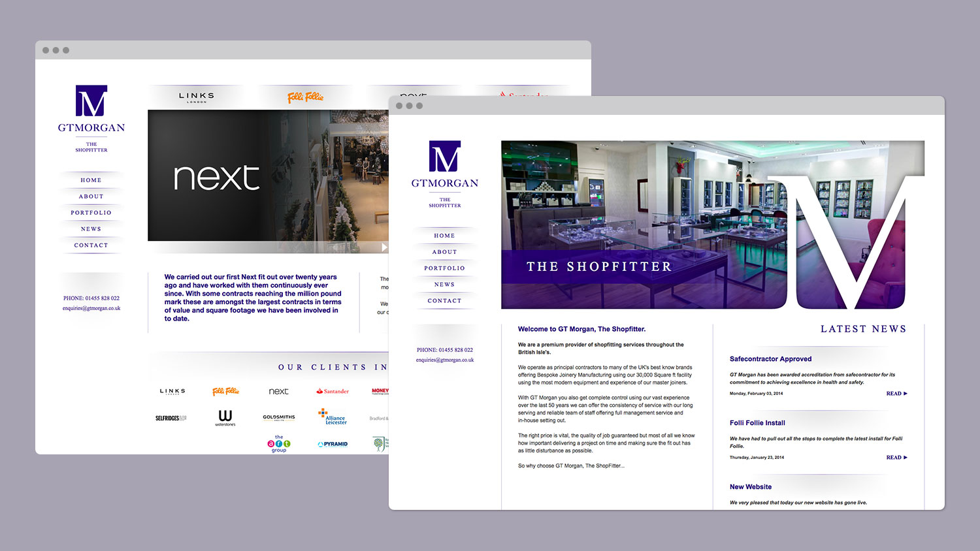Select the Waterstones W client logo
980x551 pixels.
[x=225, y=418]
